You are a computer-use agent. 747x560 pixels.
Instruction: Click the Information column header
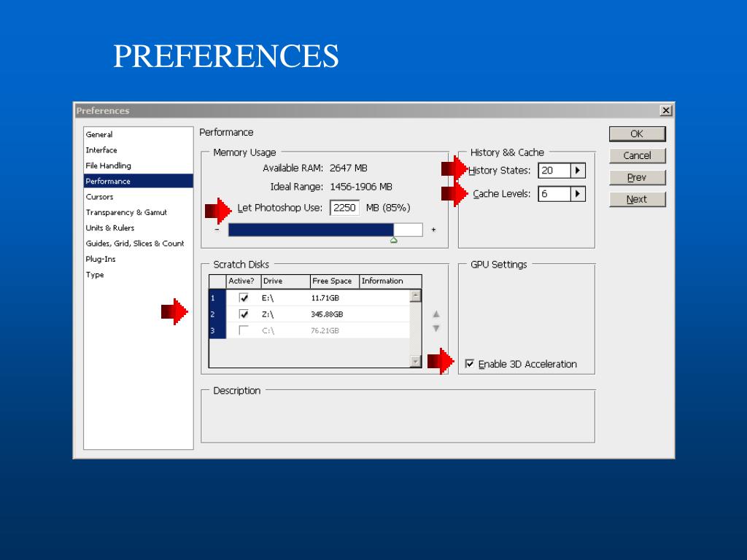pyautogui.click(x=390, y=281)
